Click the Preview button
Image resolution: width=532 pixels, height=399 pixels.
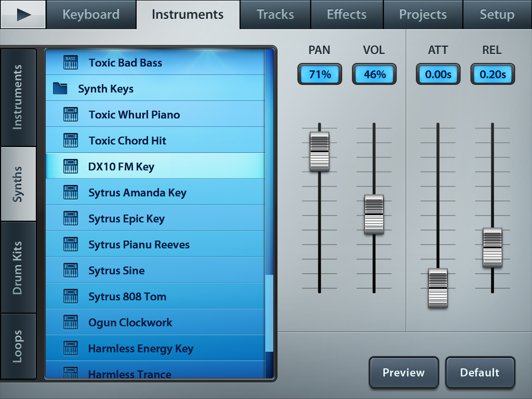(x=404, y=372)
